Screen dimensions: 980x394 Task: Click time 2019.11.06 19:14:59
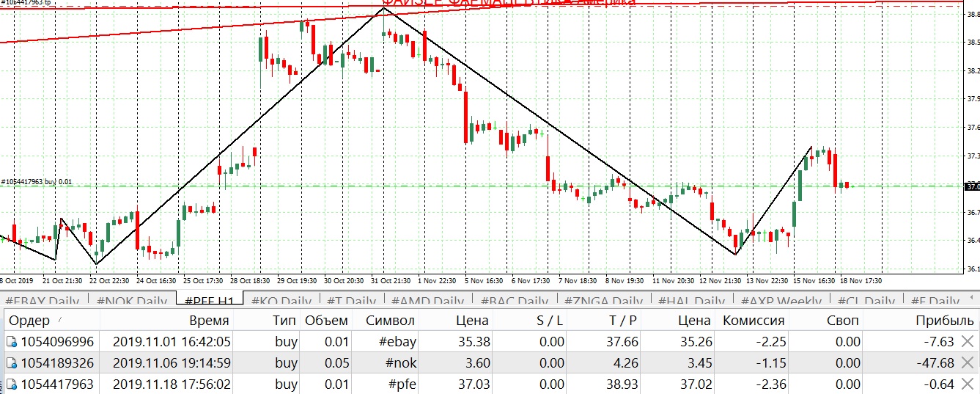pos(172,362)
